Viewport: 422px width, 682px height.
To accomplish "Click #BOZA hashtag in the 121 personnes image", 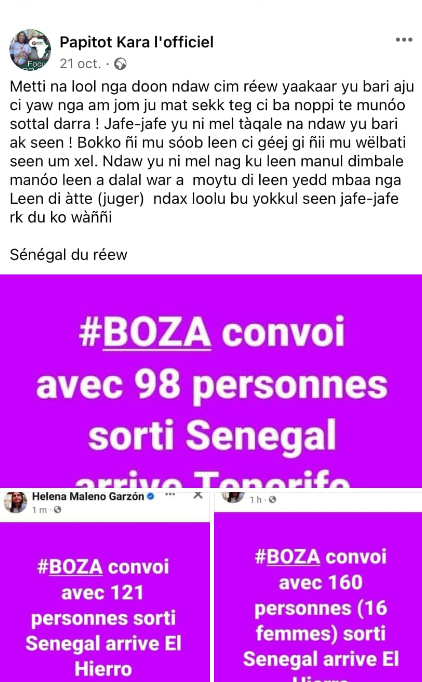I will (x=70, y=567).
